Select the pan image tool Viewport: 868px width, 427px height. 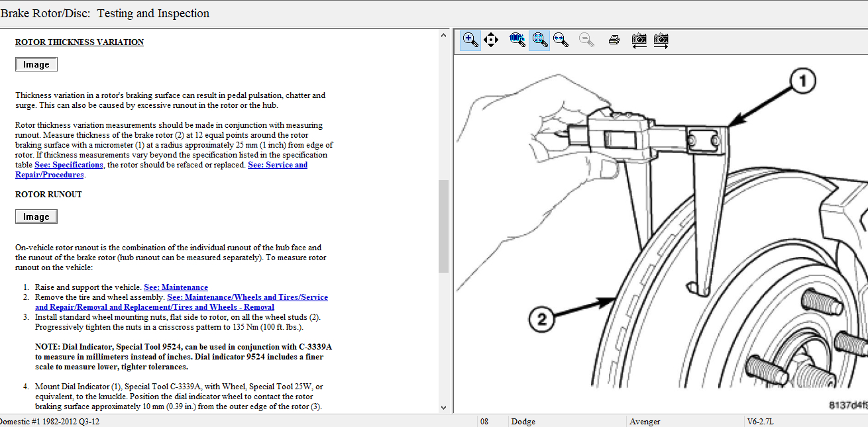coord(491,40)
